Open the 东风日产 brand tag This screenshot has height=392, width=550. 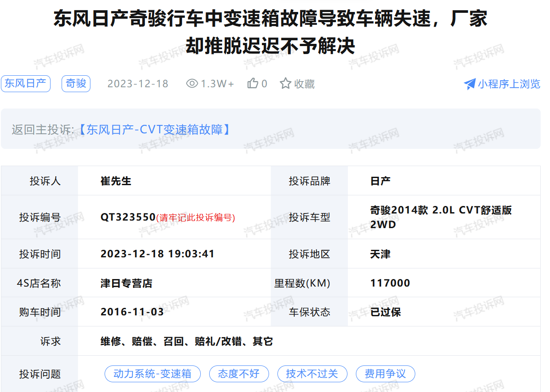[26, 84]
